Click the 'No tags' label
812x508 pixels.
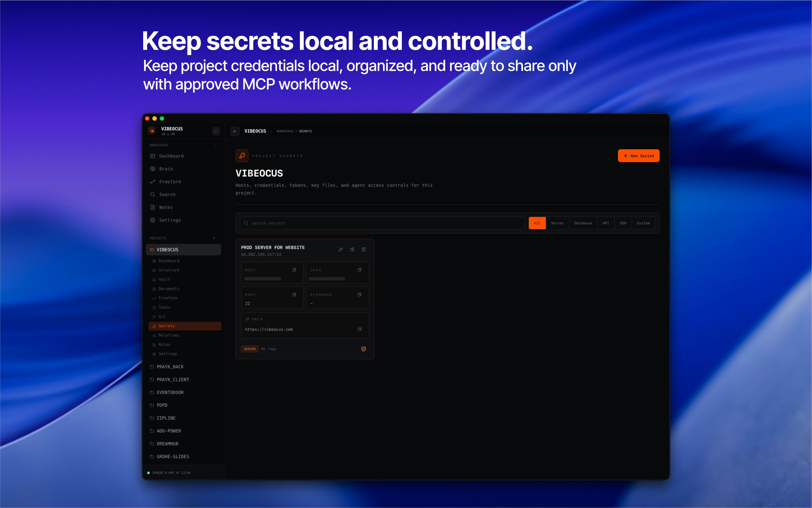269,349
